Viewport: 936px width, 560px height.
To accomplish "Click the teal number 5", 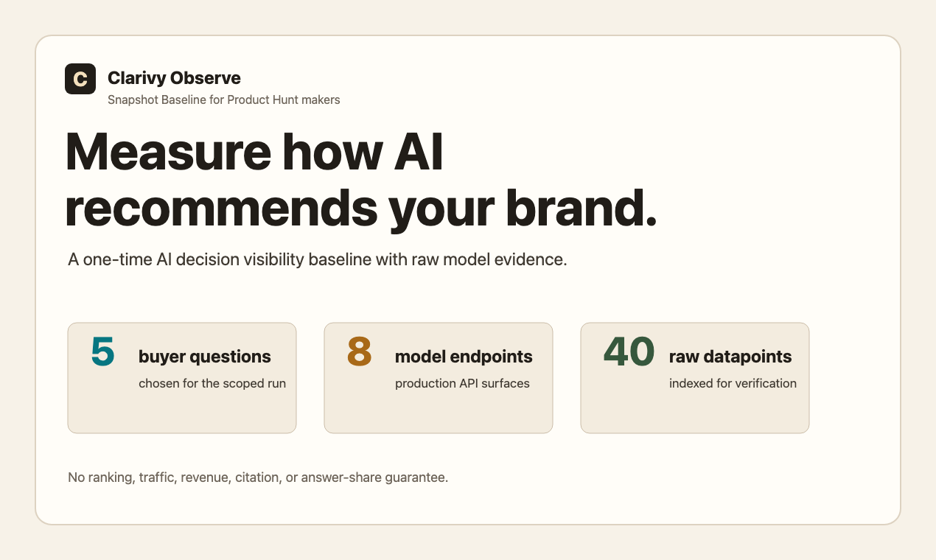I will [103, 351].
